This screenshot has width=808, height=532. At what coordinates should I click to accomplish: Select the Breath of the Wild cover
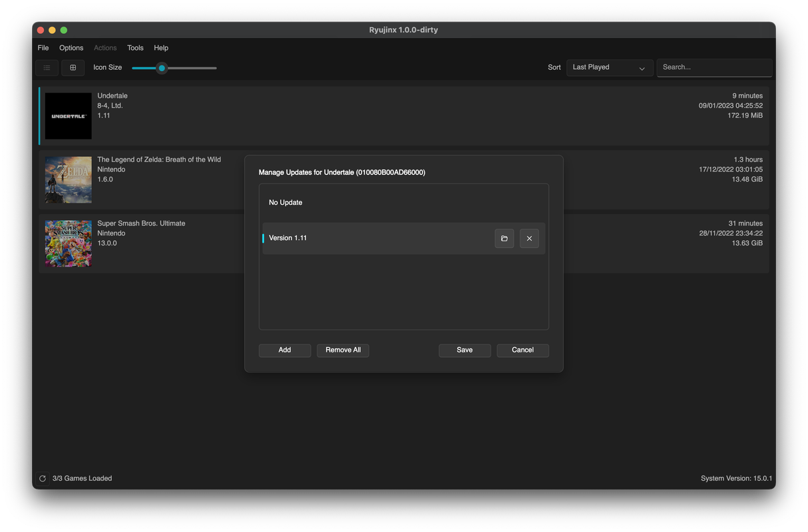tap(69, 180)
